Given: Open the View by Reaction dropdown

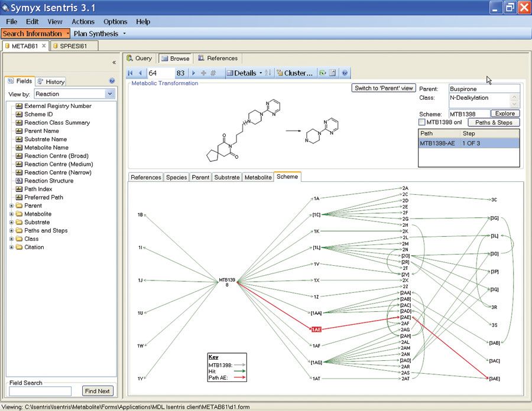Looking at the screenshot, I should coord(109,94).
